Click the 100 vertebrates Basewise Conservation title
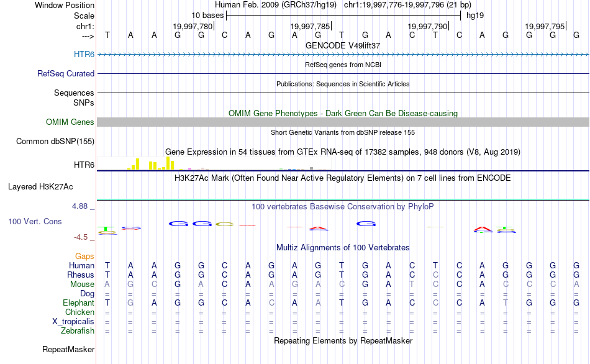The height and width of the screenshot is (364, 590). [343, 207]
